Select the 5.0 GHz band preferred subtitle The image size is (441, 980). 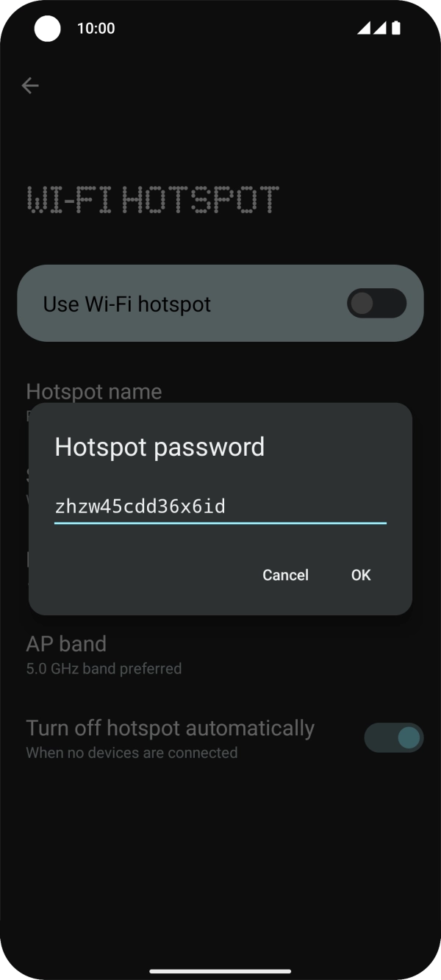point(104,669)
